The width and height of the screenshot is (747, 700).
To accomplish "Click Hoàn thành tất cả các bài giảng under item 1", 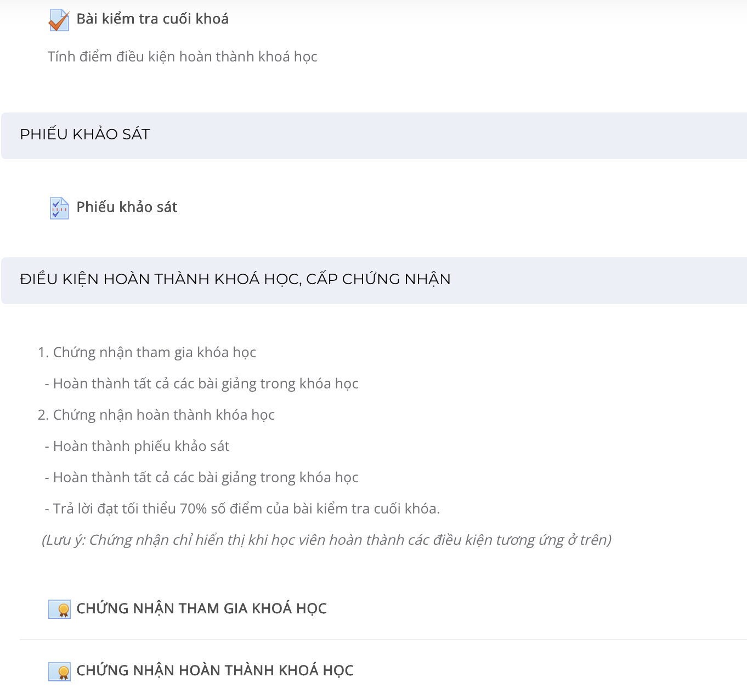I will (x=201, y=383).
